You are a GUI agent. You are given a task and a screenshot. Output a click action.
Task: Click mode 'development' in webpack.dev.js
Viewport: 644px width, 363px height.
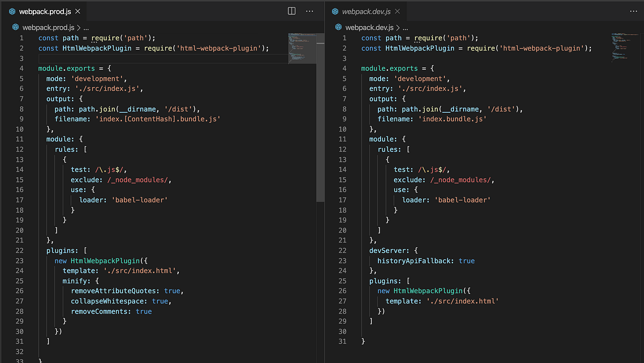[x=420, y=78]
